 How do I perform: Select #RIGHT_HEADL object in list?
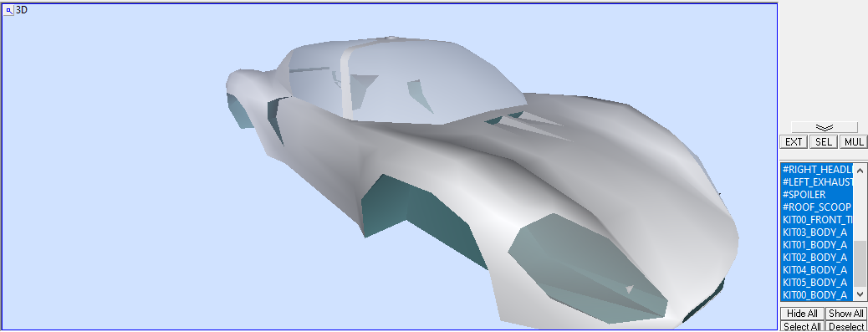tap(816, 169)
